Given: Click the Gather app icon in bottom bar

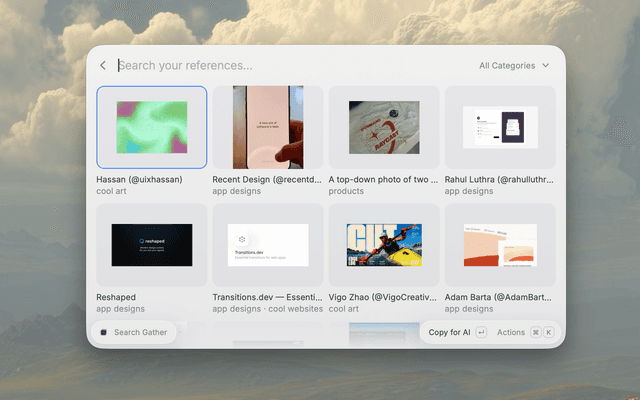Looking at the screenshot, I should [104, 332].
